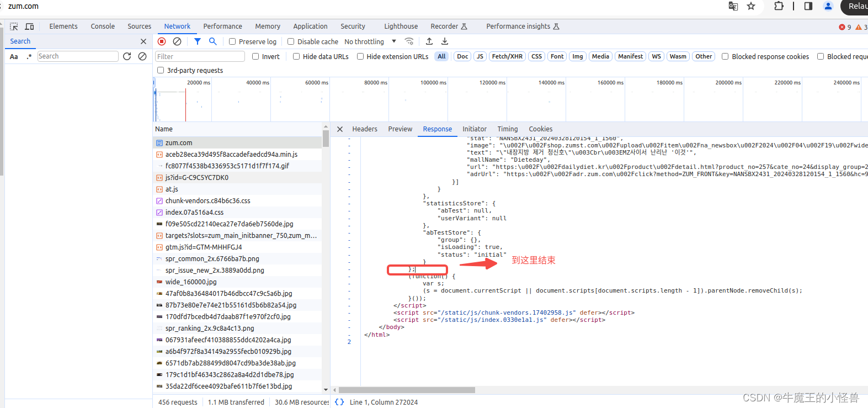Screen dimensions: 868x408
Task: Filter requests by Img type
Action: tap(578, 56)
